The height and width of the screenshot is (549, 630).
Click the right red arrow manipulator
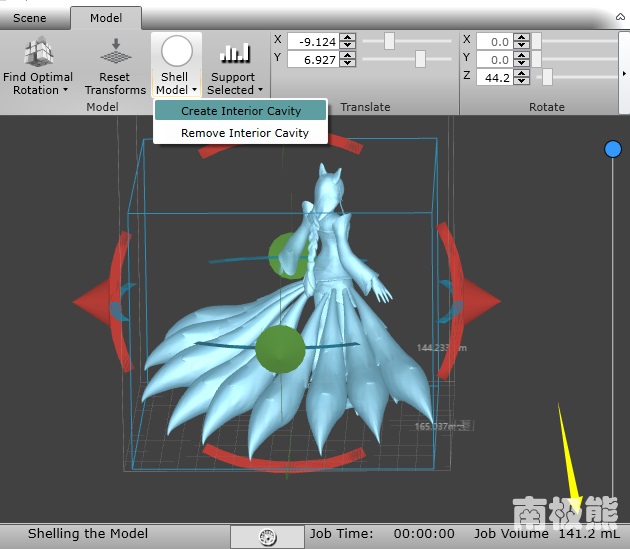pos(481,301)
